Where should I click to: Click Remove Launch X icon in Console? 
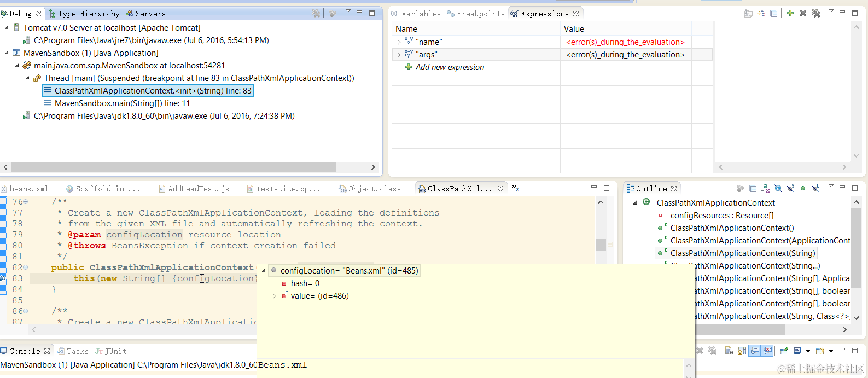700,351
